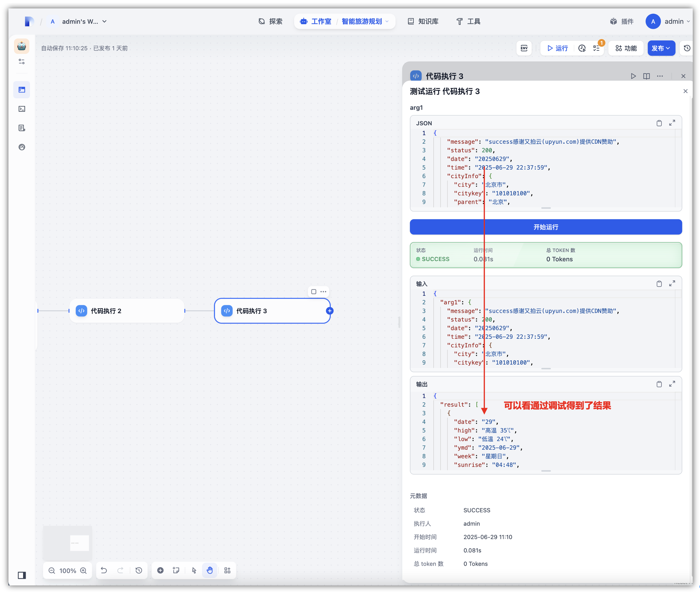Open the 探索 tab
The image size is (700, 593).
(270, 21)
